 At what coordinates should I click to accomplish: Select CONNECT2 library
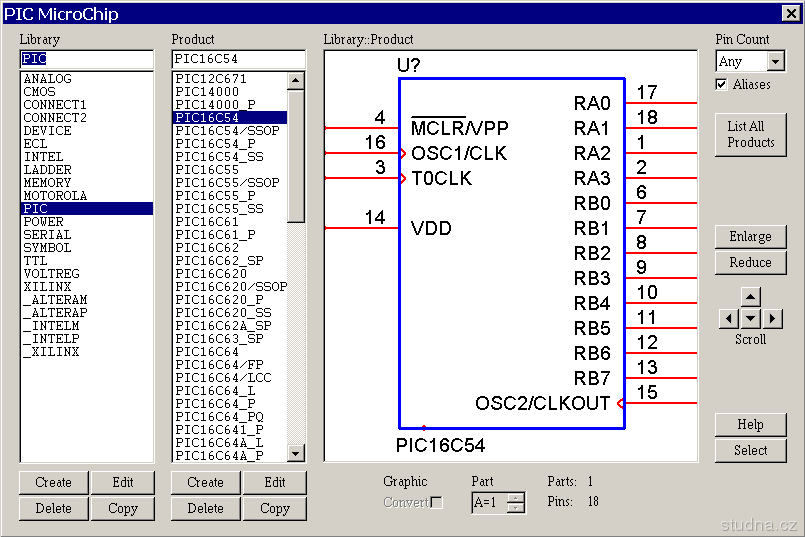pyautogui.click(x=87, y=118)
